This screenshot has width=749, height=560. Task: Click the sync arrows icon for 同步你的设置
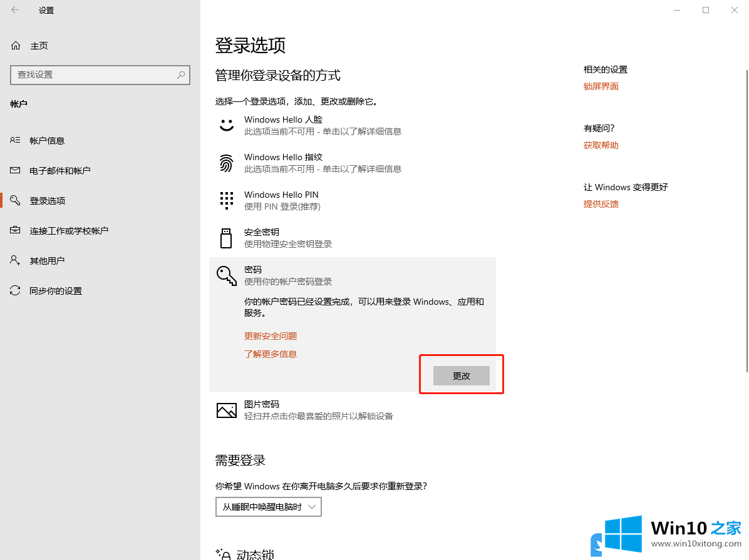point(15,290)
